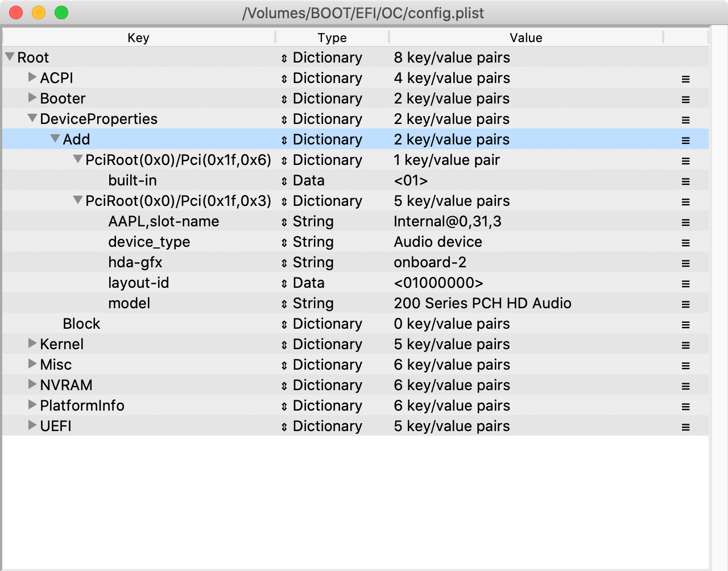The height and width of the screenshot is (571, 728).
Task: Click the green zoom window button
Action: pos(61,13)
